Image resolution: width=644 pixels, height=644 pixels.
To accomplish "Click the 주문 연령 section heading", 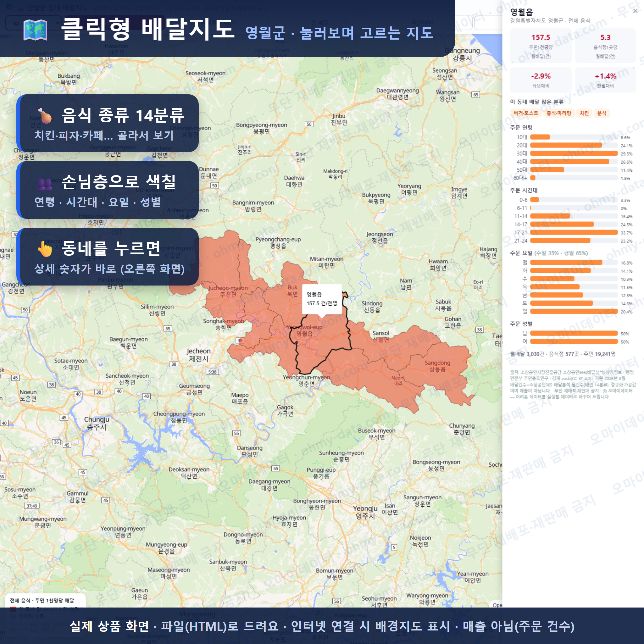I will tap(521, 127).
